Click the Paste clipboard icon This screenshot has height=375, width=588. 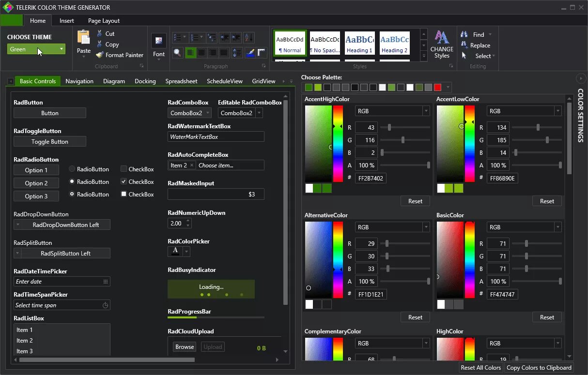click(x=84, y=37)
